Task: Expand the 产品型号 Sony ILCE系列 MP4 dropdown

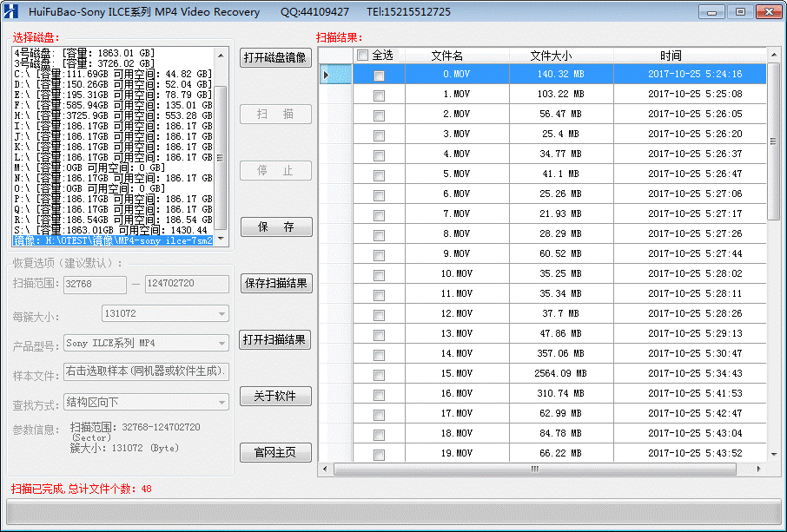Action: click(222, 344)
